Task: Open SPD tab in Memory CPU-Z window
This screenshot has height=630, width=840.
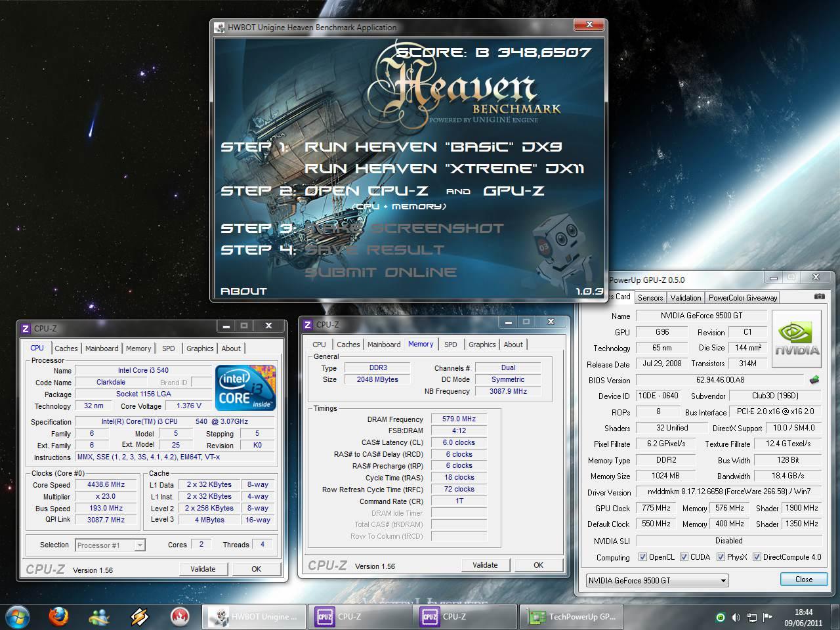Action: pyautogui.click(x=450, y=345)
